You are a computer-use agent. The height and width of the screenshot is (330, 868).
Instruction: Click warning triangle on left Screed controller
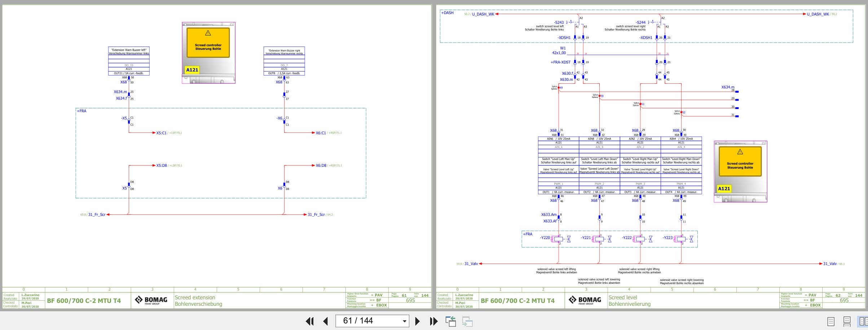[x=208, y=33]
